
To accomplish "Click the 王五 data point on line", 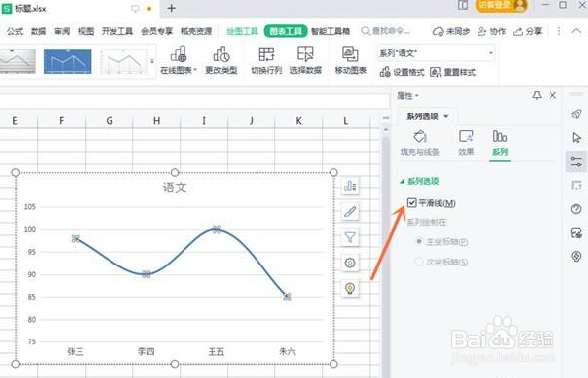I will [216, 229].
